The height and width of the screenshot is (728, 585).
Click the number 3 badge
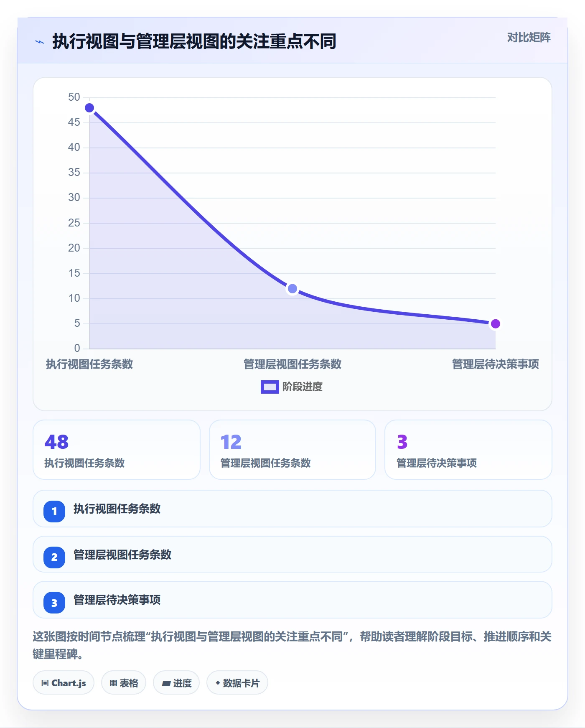click(54, 603)
